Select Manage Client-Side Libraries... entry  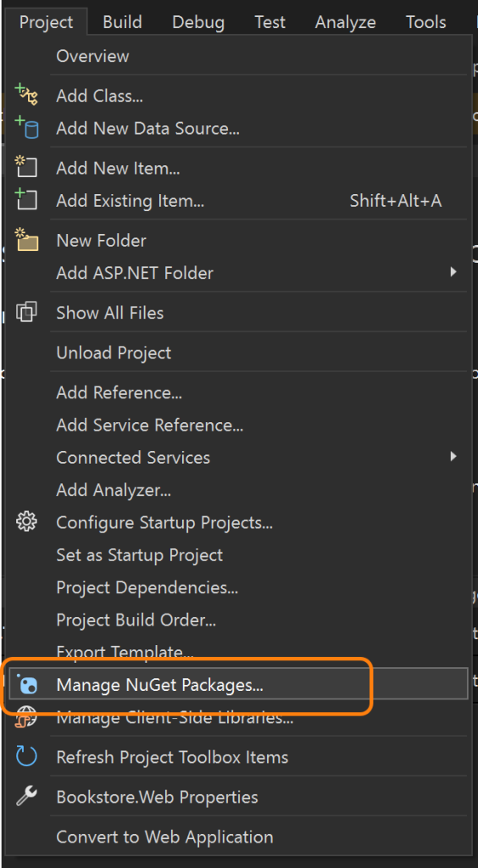coord(238,717)
